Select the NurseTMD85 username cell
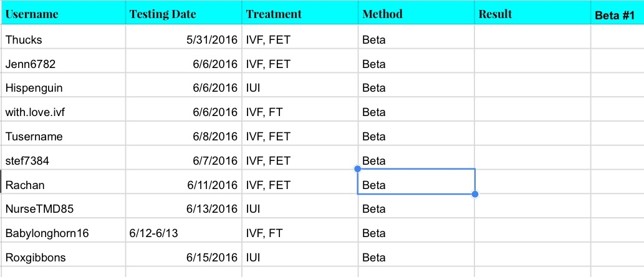This screenshot has width=644, height=277. [63, 209]
